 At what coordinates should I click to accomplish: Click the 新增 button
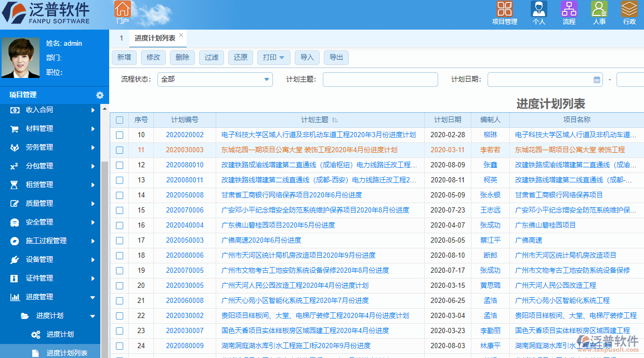tap(124, 58)
